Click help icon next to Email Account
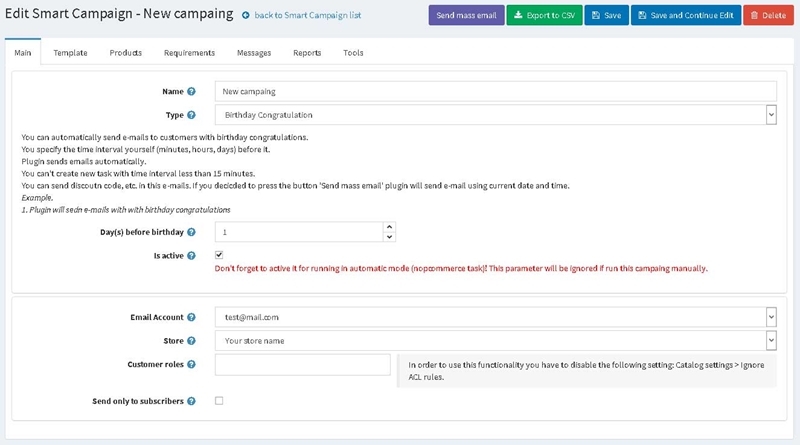This screenshot has height=445, width=800. [191, 317]
